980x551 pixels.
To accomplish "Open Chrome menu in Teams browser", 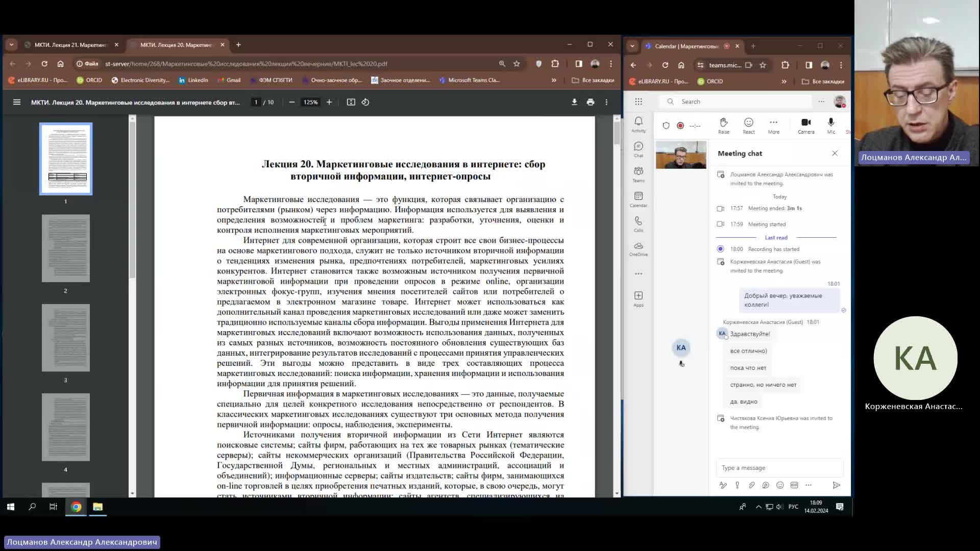I will tap(841, 65).
